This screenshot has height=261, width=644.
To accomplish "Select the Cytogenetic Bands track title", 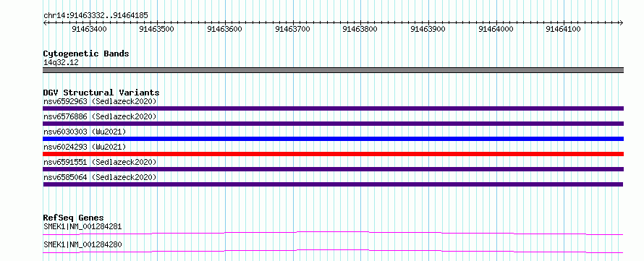I will pyautogui.click(x=86, y=54).
